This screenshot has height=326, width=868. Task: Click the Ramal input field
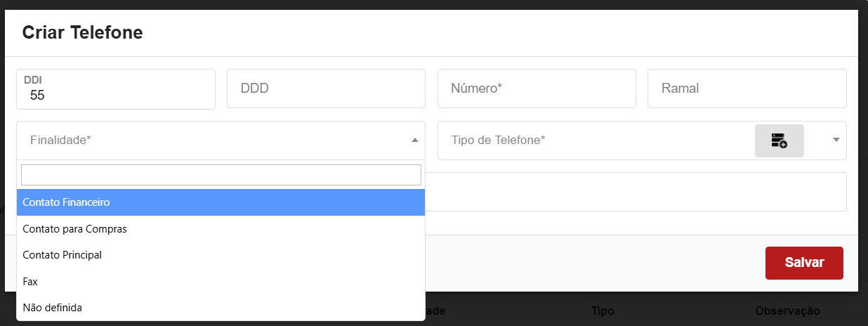pyautogui.click(x=747, y=89)
